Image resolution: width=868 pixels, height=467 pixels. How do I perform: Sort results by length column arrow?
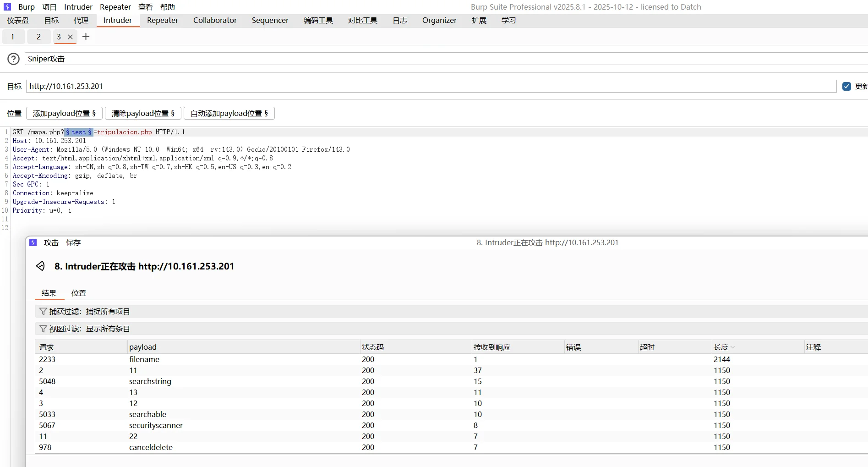click(x=733, y=347)
